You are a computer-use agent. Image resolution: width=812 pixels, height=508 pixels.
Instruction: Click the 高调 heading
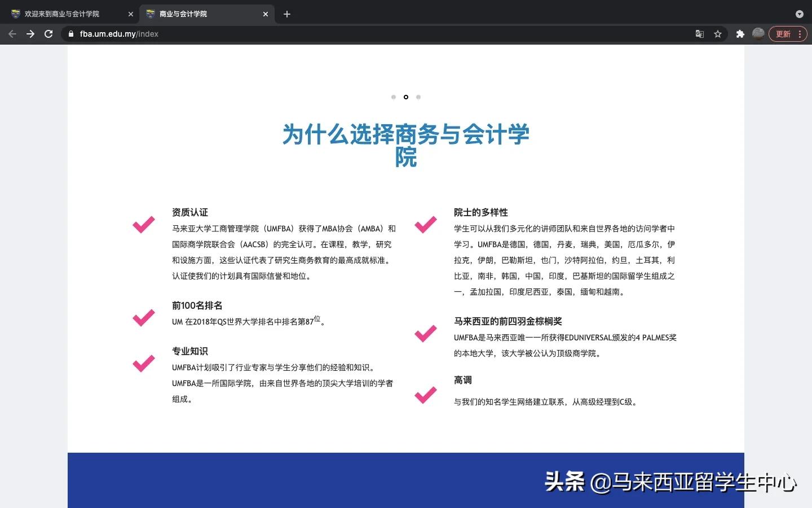coord(463,380)
